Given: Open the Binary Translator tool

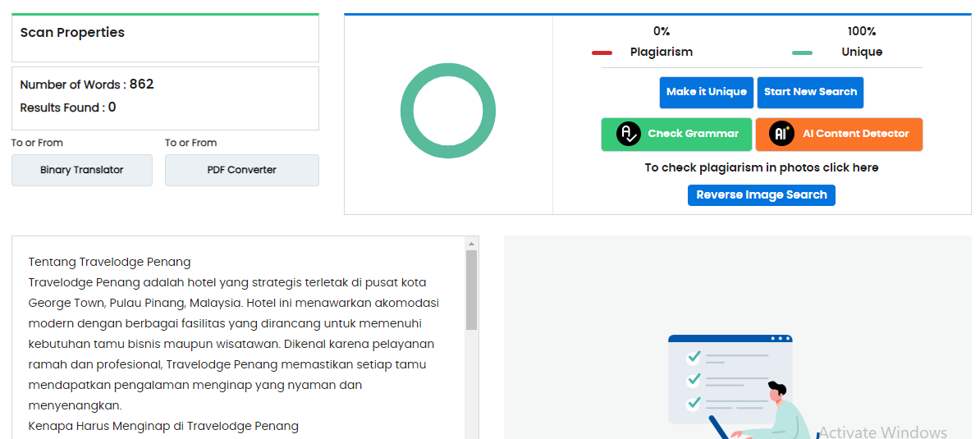Looking at the screenshot, I should 82,170.
